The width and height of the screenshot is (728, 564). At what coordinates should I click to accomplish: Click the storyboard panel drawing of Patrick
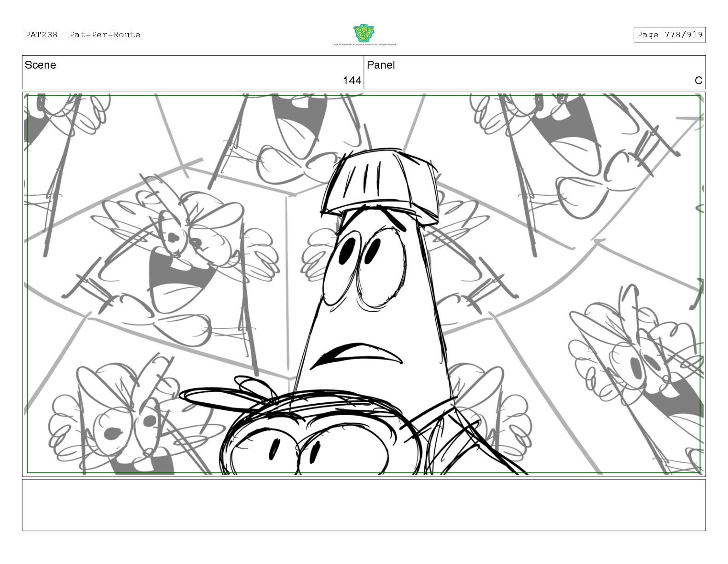[x=364, y=284]
